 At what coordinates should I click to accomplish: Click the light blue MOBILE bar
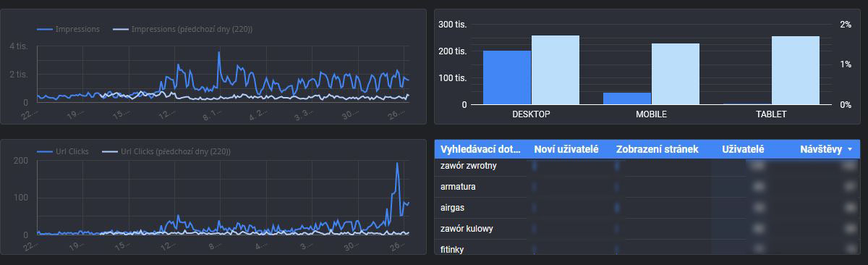(676, 74)
